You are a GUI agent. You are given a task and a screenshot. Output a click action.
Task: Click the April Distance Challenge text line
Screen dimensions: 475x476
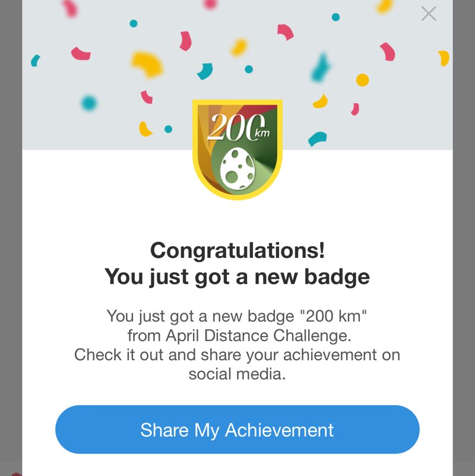point(239,335)
